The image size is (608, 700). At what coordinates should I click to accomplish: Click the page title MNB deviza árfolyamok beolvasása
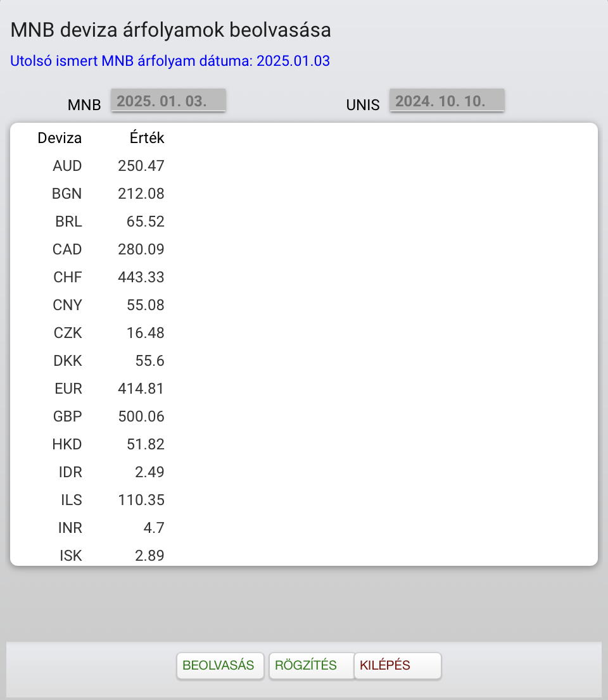pos(170,30)
